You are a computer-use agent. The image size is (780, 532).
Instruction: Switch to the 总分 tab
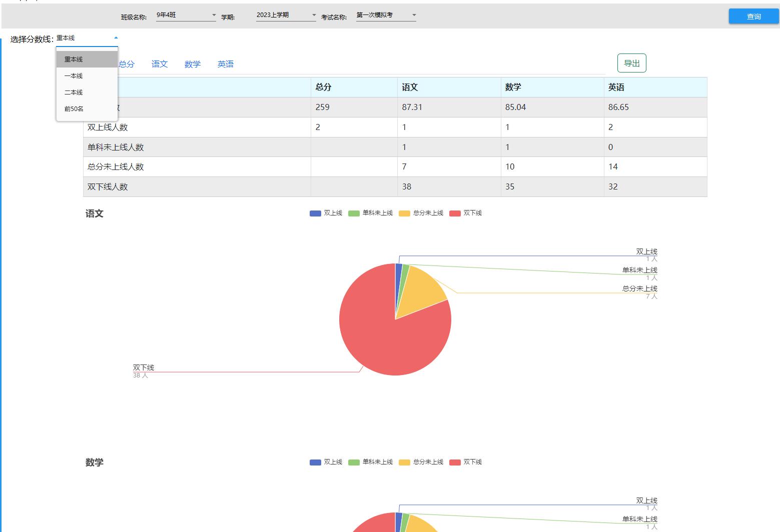click(x=127, y=64)
